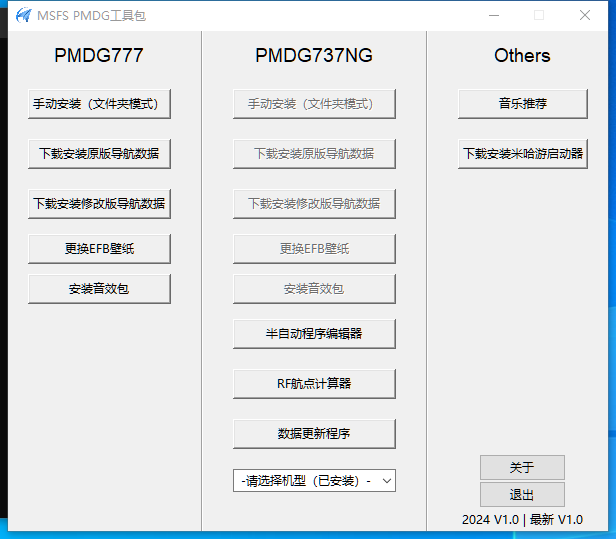
Task: Click 下载安装米哈游启动器 button
Action: pos(523,154)
